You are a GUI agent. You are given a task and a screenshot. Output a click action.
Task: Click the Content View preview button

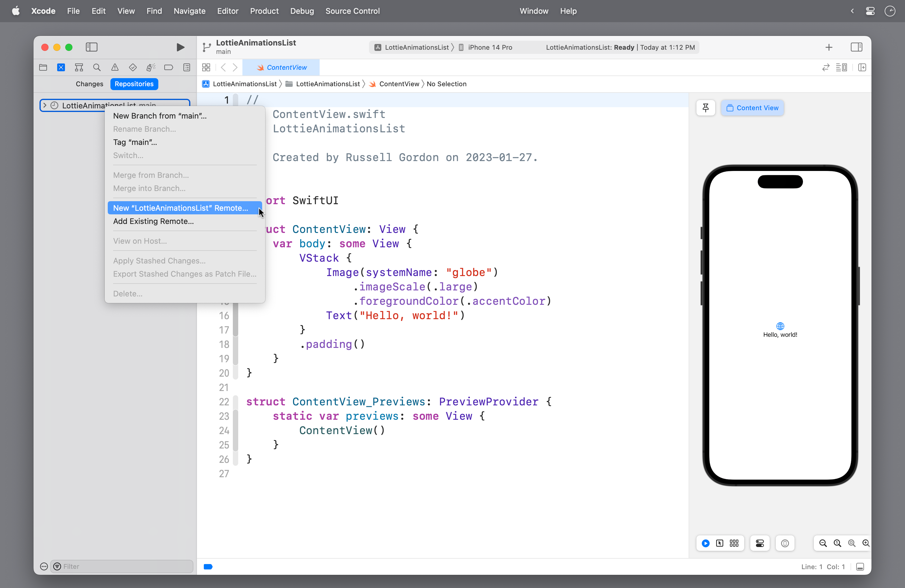pos(752,108)
